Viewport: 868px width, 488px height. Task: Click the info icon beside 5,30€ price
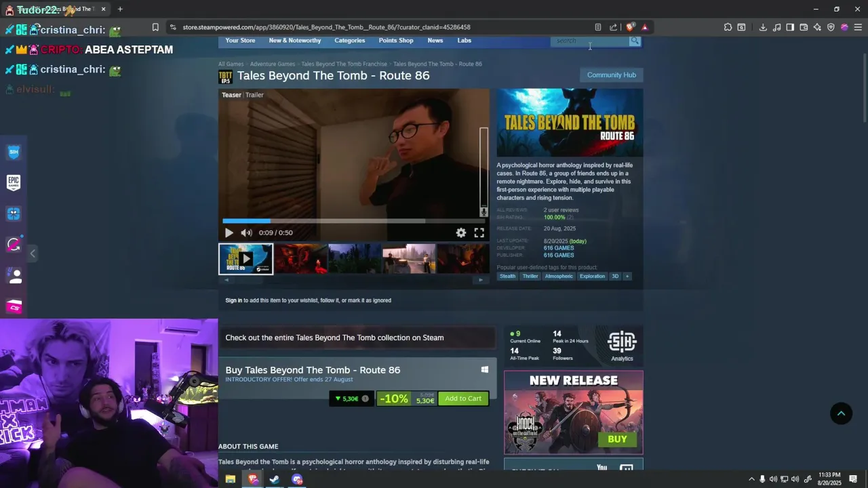click(x=365, y=399)
